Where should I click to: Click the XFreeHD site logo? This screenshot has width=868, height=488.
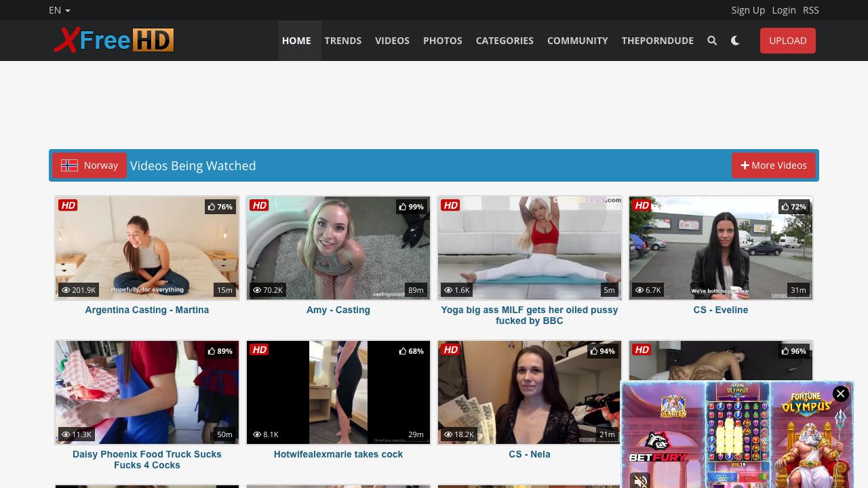click(114, 41)
